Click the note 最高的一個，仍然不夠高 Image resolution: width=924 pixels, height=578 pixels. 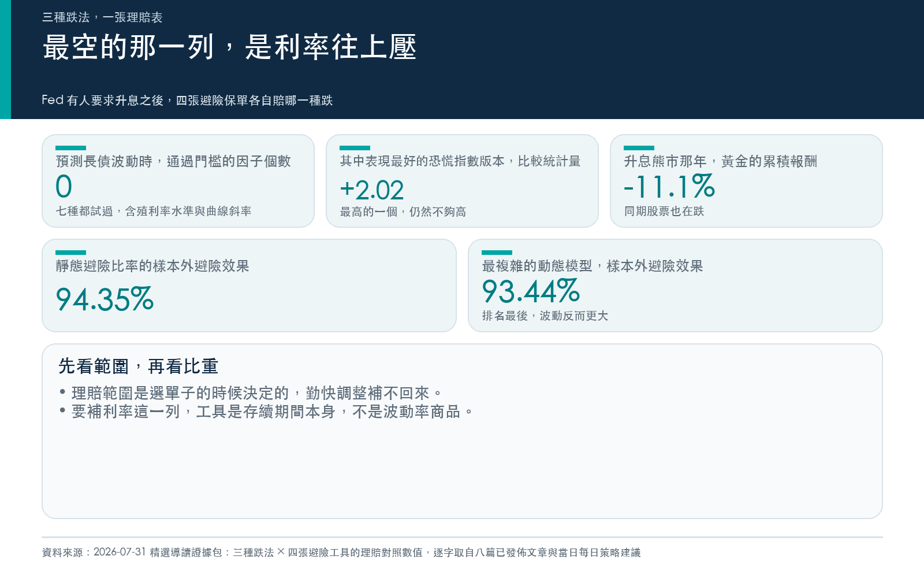point(403,212)
